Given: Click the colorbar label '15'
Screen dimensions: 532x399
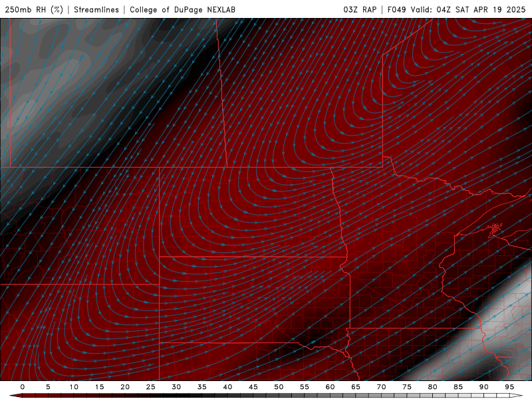Looking at the screenshot, I should 99,387.
